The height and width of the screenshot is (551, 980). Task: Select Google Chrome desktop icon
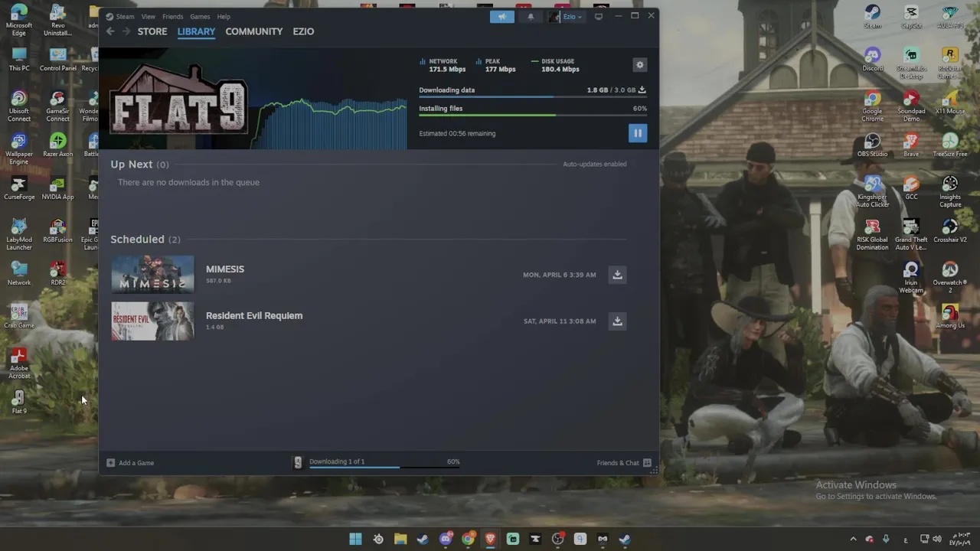click(872, 106)
